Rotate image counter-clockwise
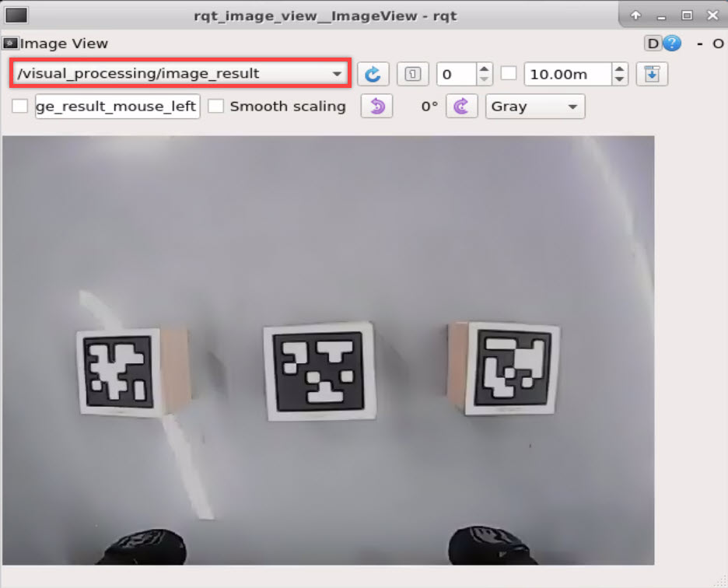 click(x=377, y=107)
